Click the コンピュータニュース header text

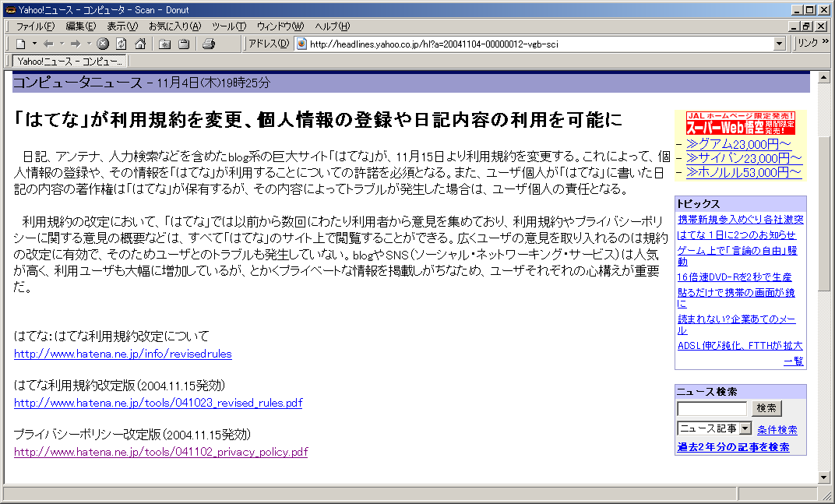point(78,83)
